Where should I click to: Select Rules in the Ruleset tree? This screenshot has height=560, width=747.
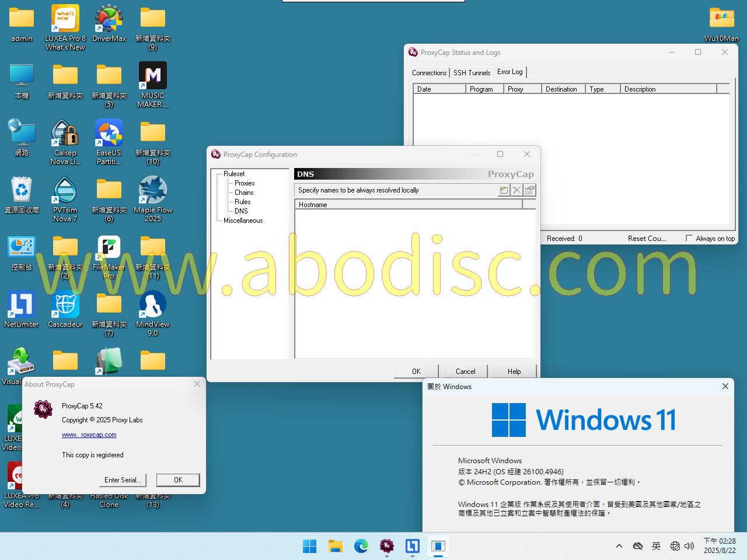coord(243,202)
